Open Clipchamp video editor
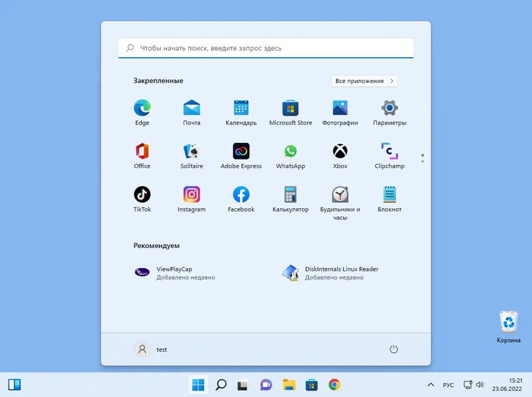This screenshot has width=532, height=397. click(x=390, y=156)
